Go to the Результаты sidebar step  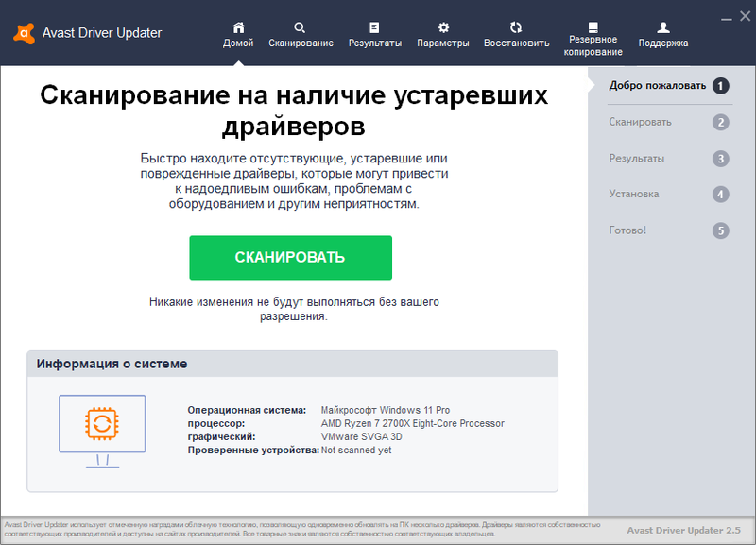637,158
